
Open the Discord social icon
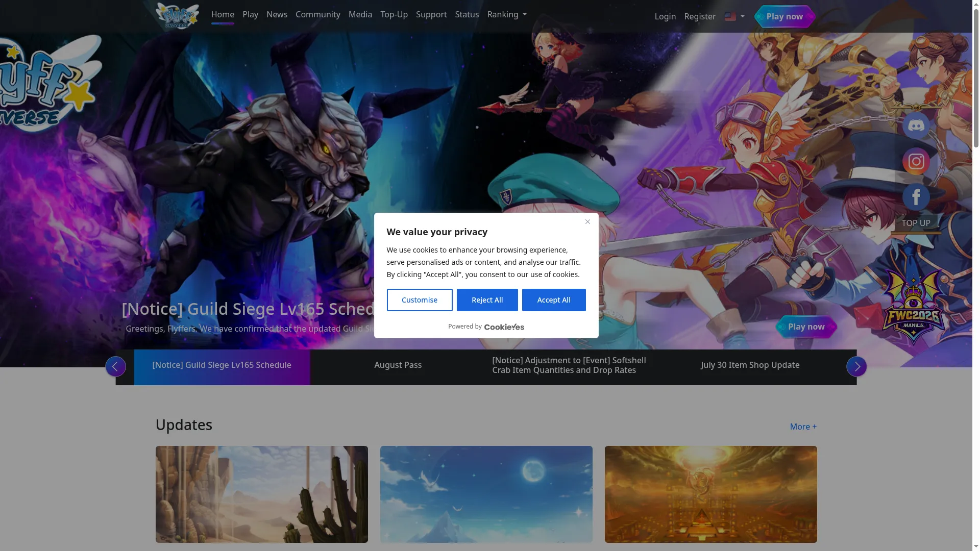click(916, 126)
